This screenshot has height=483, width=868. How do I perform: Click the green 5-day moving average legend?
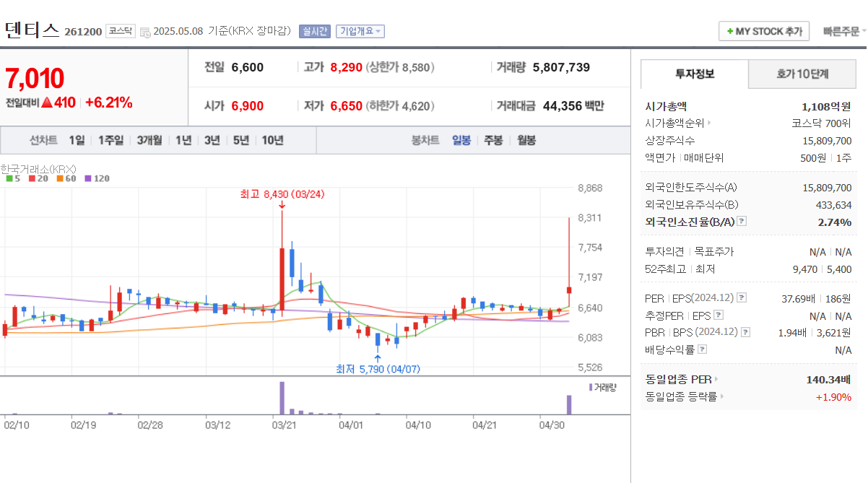pyautogui.click(x=13, y=178)
